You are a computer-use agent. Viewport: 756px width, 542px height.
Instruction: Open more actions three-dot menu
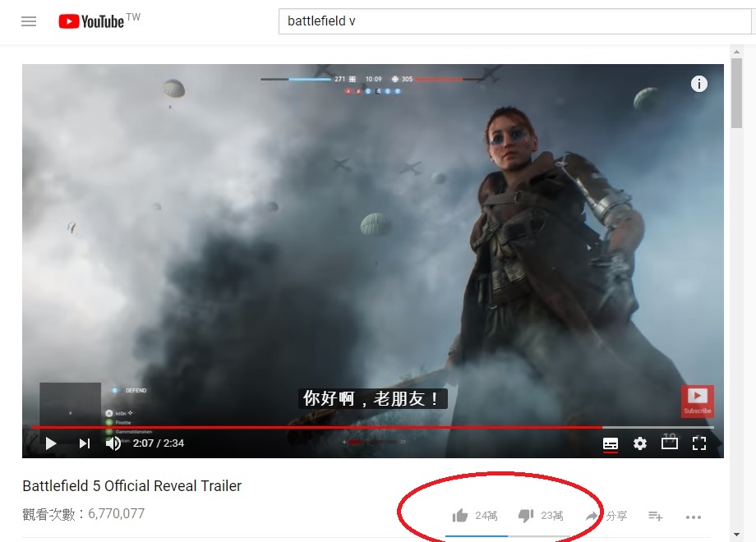coord(694,517)
